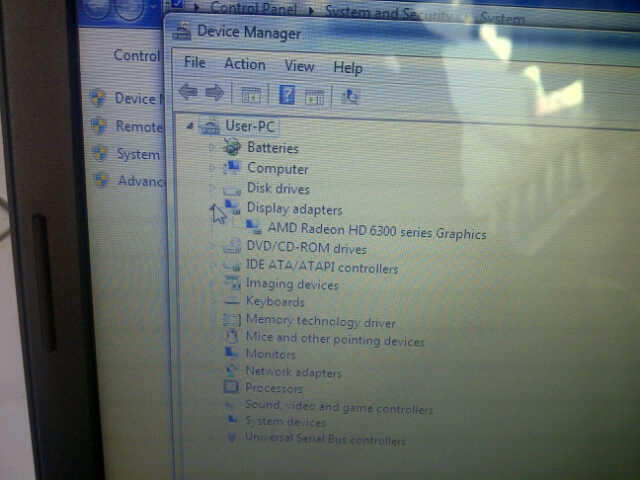Click the Disk drives category icon
The height and width of the screenshot is (480, 640).
[232, 190]
